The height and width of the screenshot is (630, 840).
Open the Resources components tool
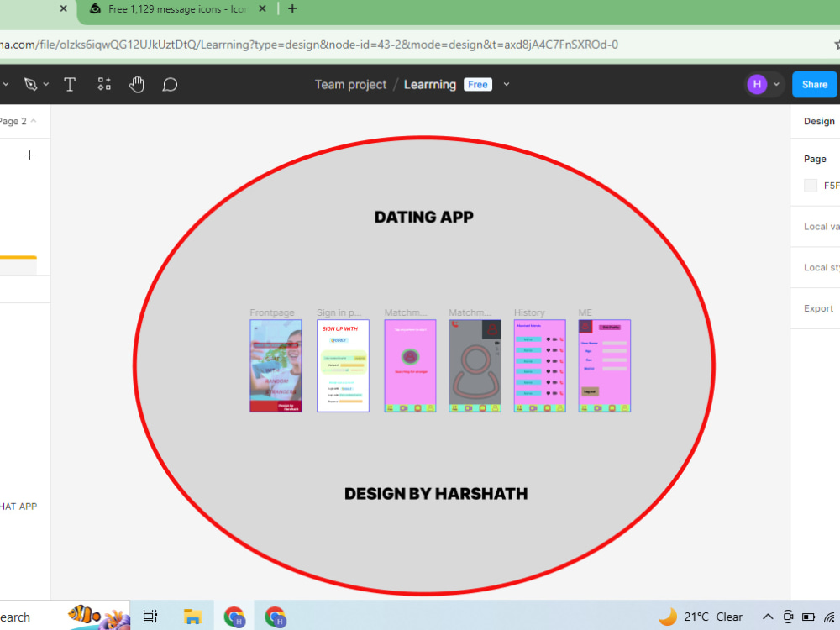pyautogui.click(x=104, y=84)
